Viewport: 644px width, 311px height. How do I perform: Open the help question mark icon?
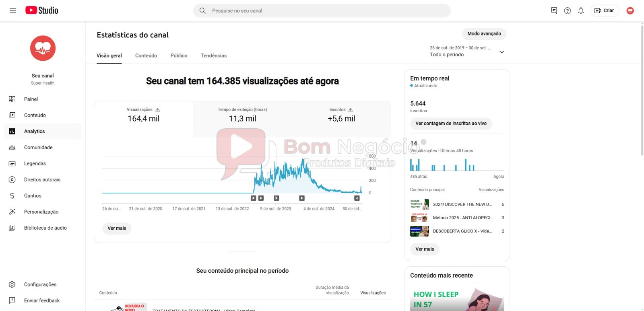568,11
